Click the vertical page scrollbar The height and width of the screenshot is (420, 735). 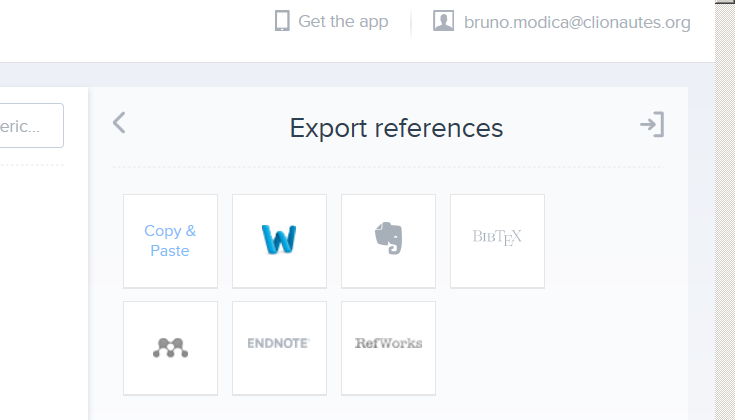(x=725, y=211)
